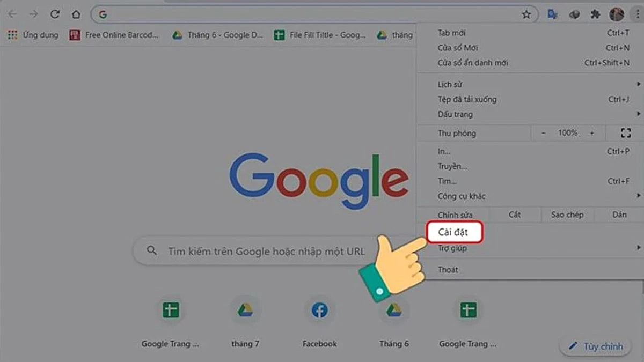Open the Facebook shortcut tile
644x362 pixels.
pyautogui.click(x=319, y=322)
